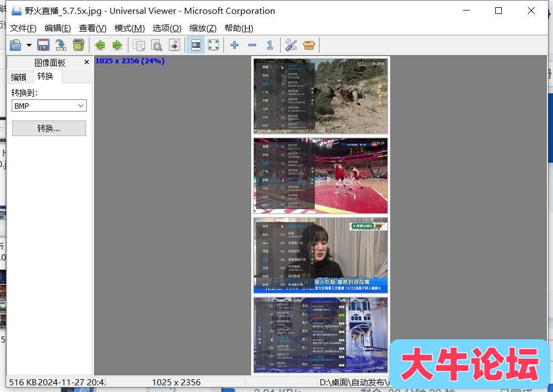
Task: Minimize the Universal Viewer window
Action: pyautogui.click(x=466, y=11)
